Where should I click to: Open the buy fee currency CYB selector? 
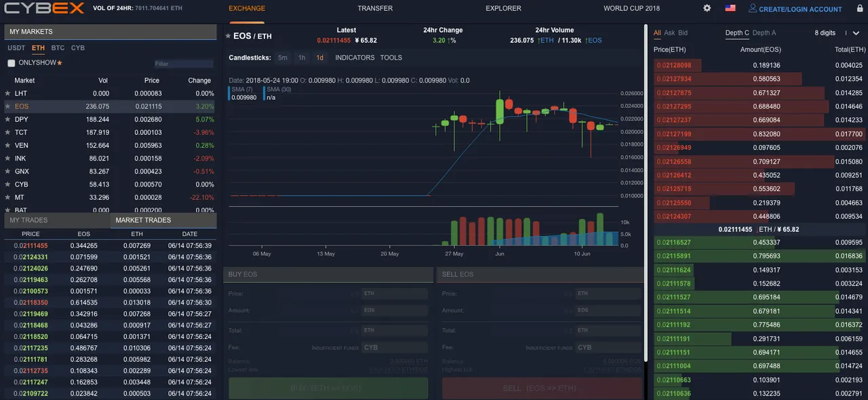click(395, 347)
